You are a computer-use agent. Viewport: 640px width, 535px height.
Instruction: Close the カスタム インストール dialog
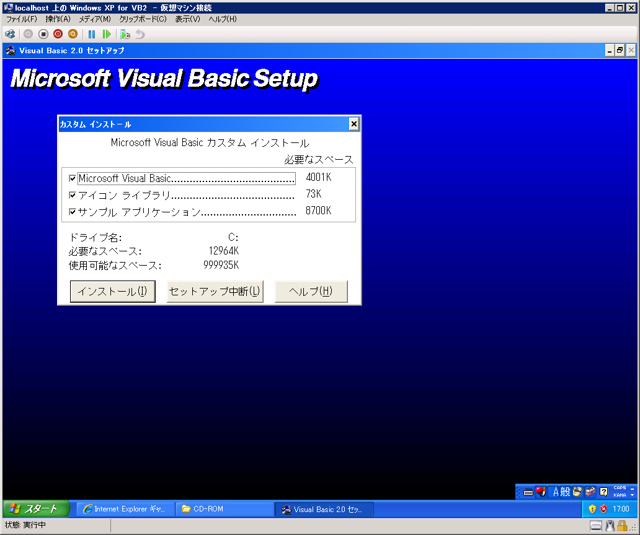tap(354, 124)
